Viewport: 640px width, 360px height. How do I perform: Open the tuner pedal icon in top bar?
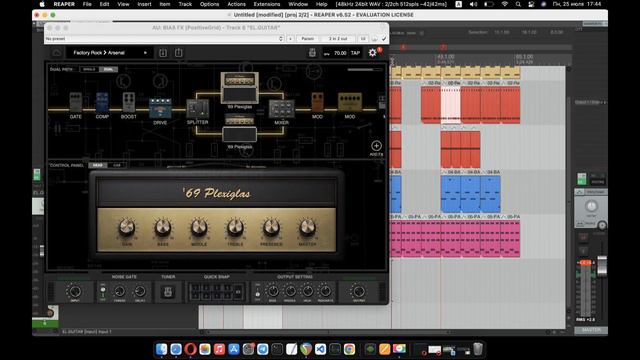pos(312,53)
